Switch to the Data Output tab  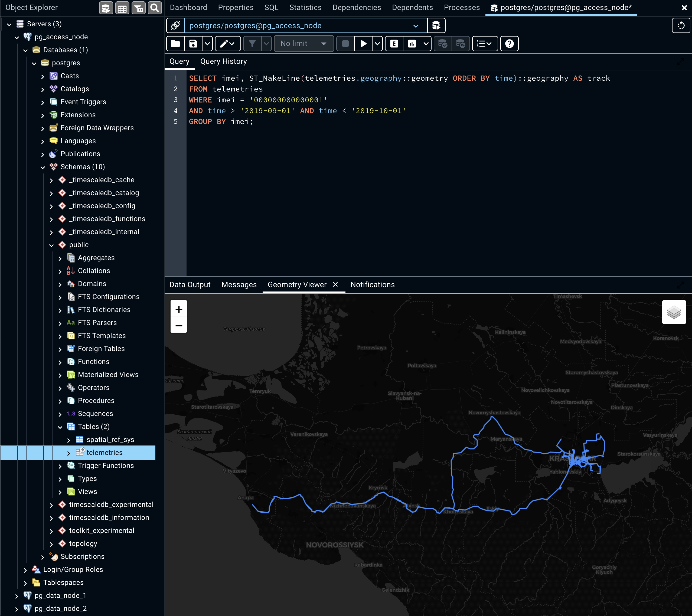tap(190, 285)
